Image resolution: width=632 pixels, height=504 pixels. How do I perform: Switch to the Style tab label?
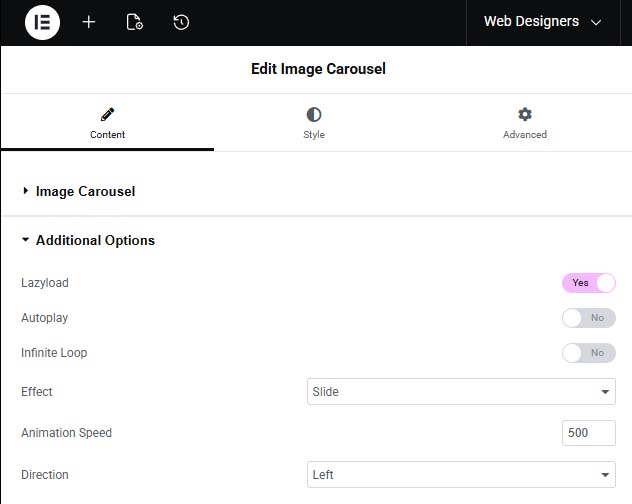(x=314, y=135)
